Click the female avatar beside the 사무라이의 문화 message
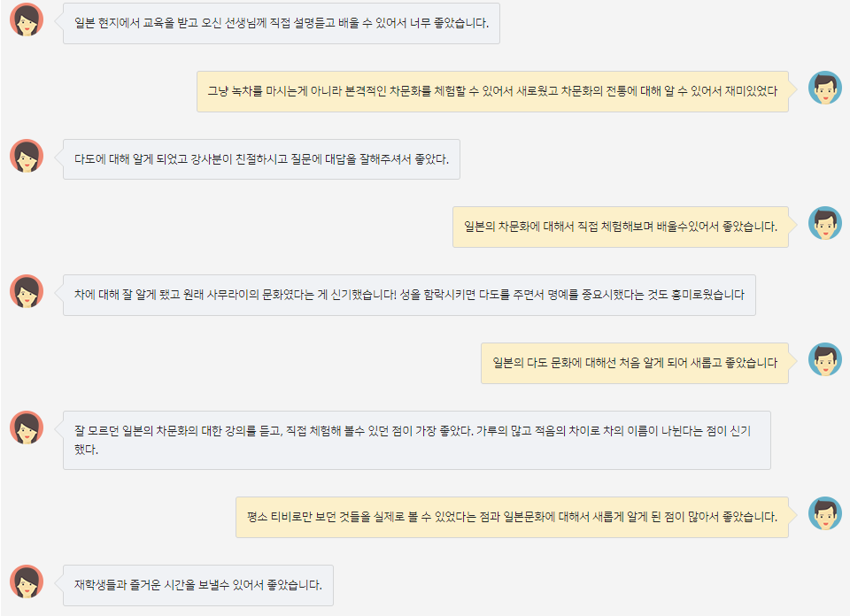This screenshot has width=850, height=616. point(27,291)
